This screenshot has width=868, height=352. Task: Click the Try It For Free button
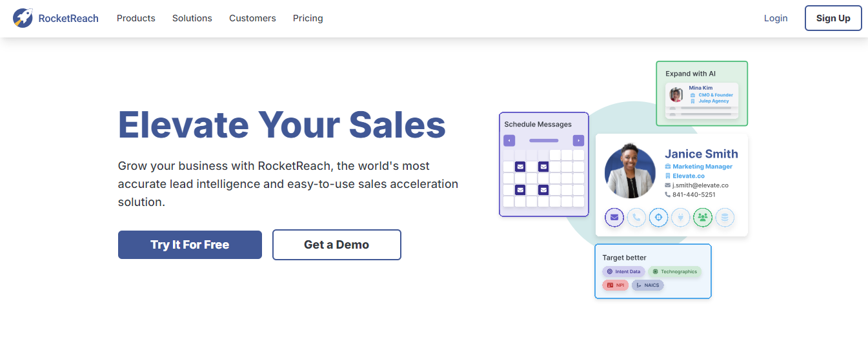tap(190, 245)
